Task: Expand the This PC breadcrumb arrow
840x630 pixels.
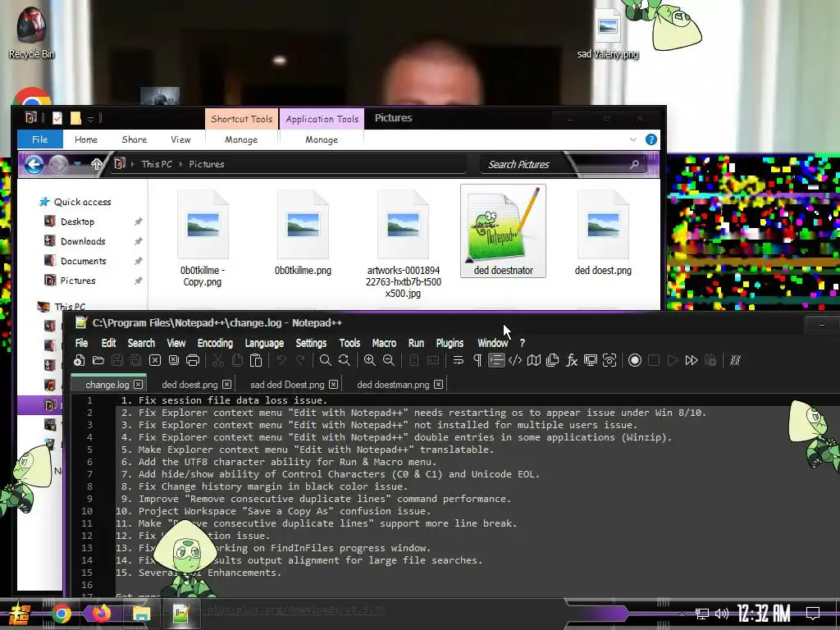Action: 180,164
